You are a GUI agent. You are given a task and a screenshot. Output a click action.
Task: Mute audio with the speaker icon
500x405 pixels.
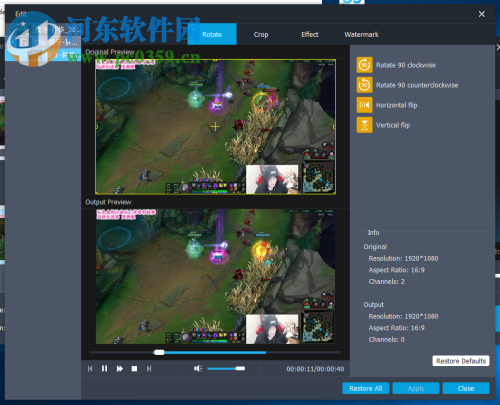pyautogui.click(x=198, y=368)
